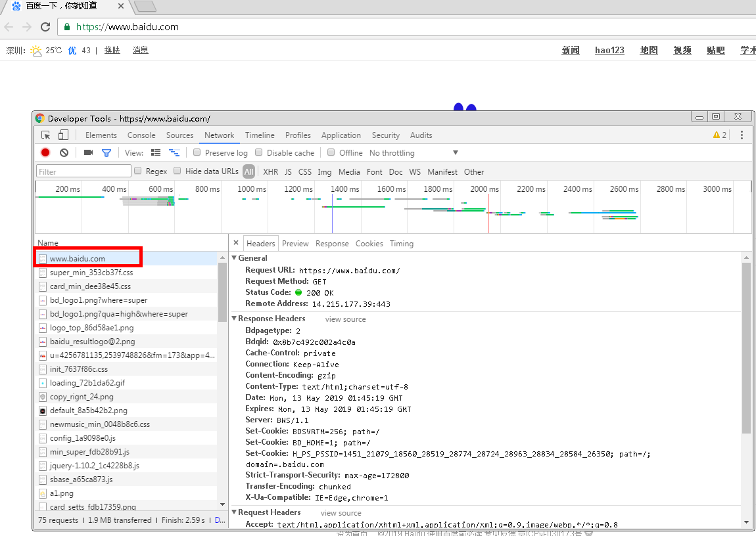This screenshot has height=536, width=756.
Task: Toggle the Offline checkbox
Action: pyautogui.click(x=331, y=152)
